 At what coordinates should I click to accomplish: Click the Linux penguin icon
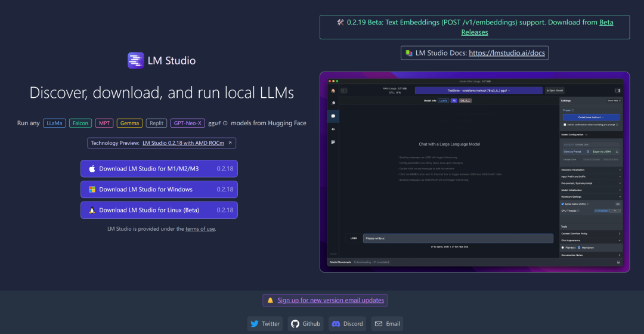click(x=92, y=210)
